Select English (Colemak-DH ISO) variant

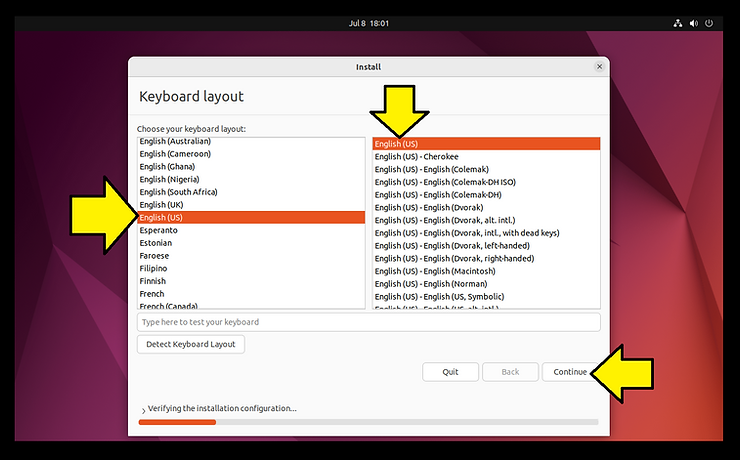[x=486, y=182]
